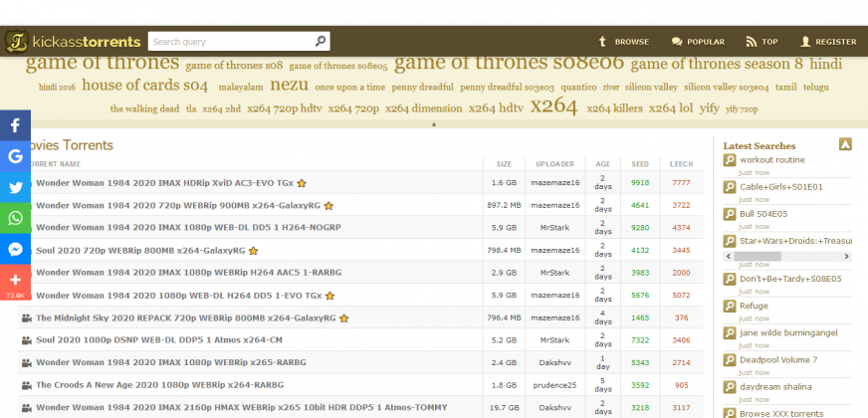Image resolution: width=868 pixels, height=418 pixels.
Task: Click uploader MrStark in NOGRP row
Action: pyautogui.click(x=554, y=228)
